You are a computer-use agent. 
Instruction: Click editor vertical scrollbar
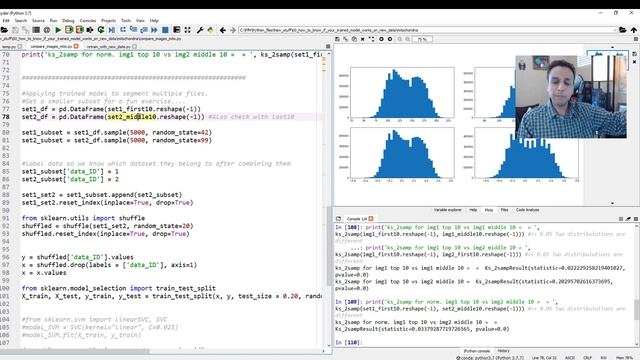pos(329,247)
